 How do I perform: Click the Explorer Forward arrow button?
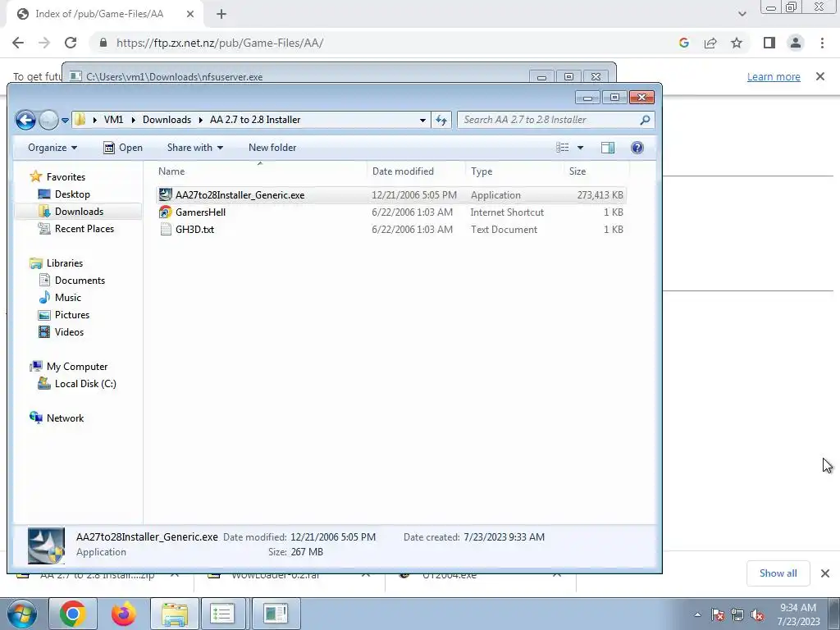(48, 120)
